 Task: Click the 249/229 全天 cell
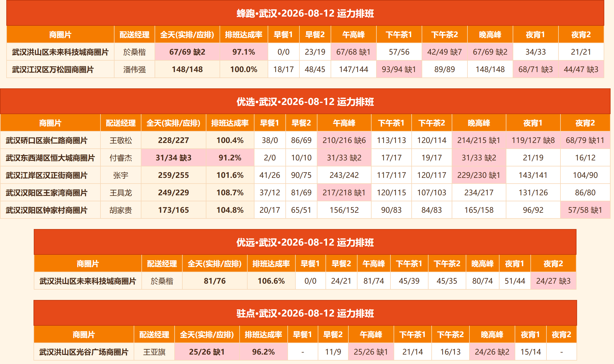[173, 193]
